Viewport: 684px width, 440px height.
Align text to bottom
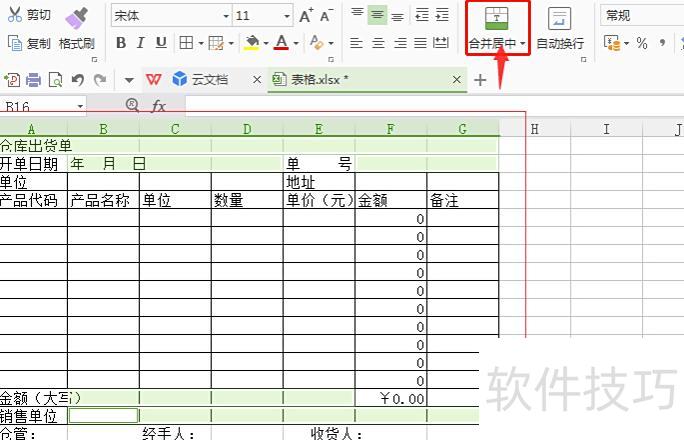(x=397, y=16)
